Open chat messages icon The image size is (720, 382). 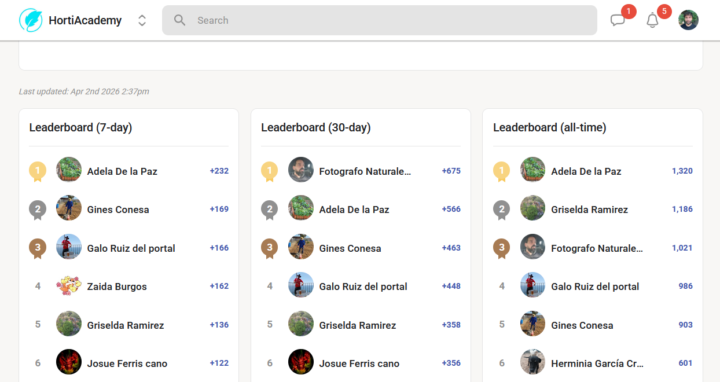pyautogui.click(x=618, y=20)
